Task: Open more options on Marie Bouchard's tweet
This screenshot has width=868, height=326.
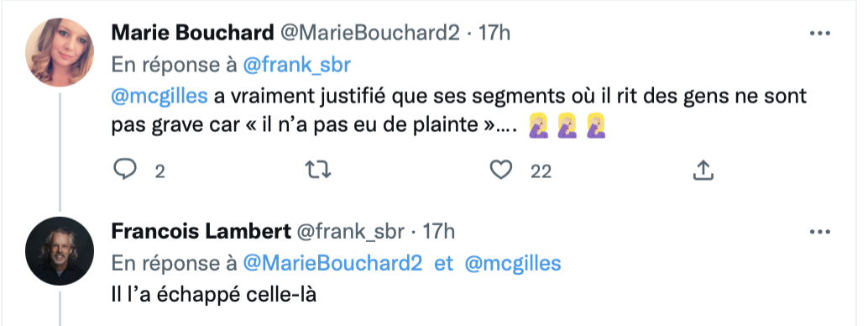Action: tap(820, 34)
